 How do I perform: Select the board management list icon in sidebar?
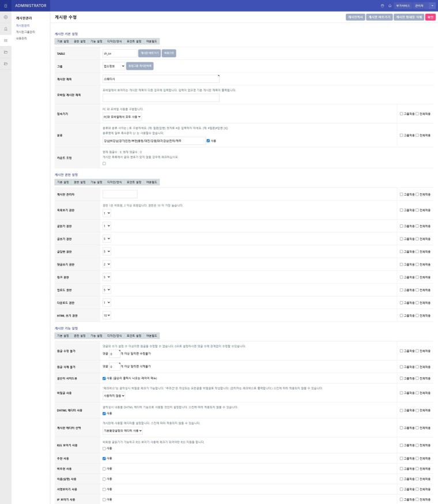click(5, 40)
